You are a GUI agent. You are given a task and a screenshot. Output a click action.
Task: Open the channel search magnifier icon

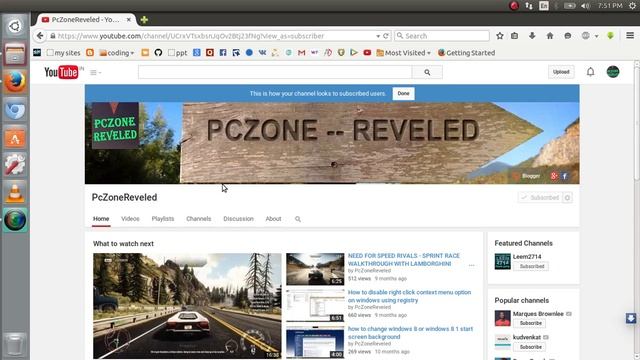click(x=298, y=219)
